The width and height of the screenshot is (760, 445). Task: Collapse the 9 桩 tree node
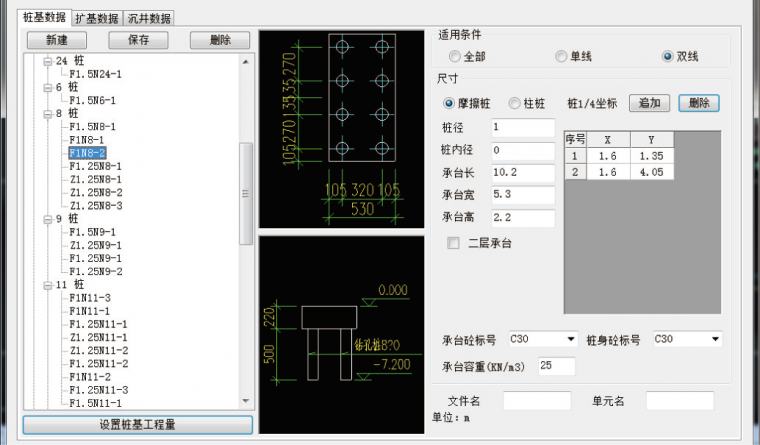pyautogui.click(x=48, y=219)
